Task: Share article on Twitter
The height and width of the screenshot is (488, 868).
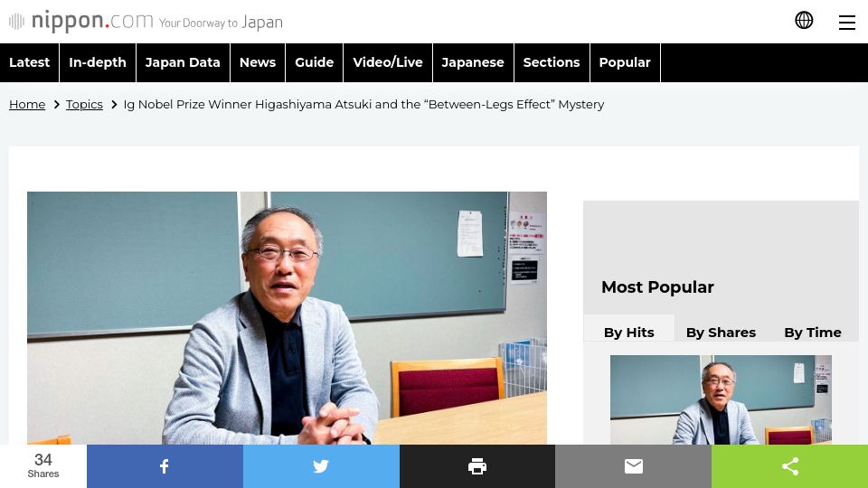Action: point(321,466)
